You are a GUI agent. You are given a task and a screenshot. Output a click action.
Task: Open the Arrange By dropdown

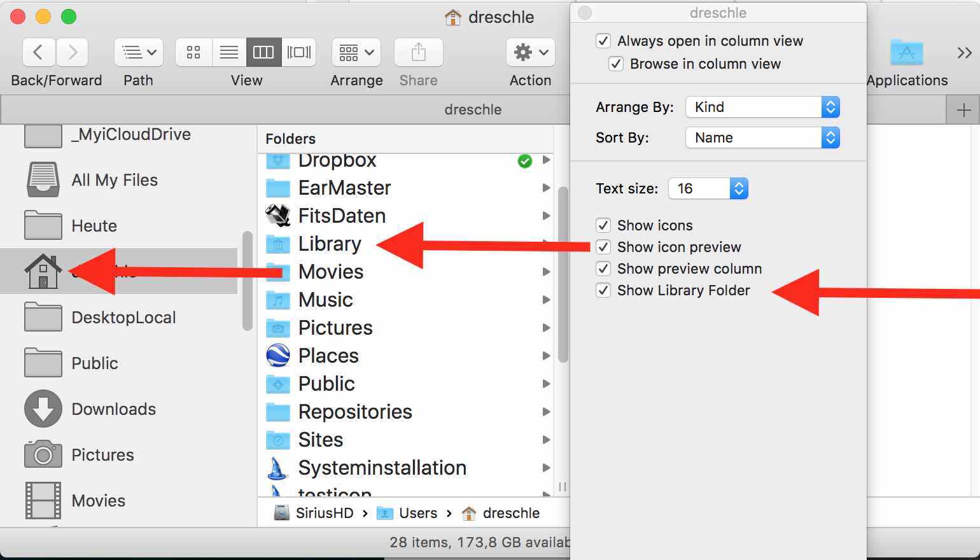pyautogui.click(x=762, y=107)
